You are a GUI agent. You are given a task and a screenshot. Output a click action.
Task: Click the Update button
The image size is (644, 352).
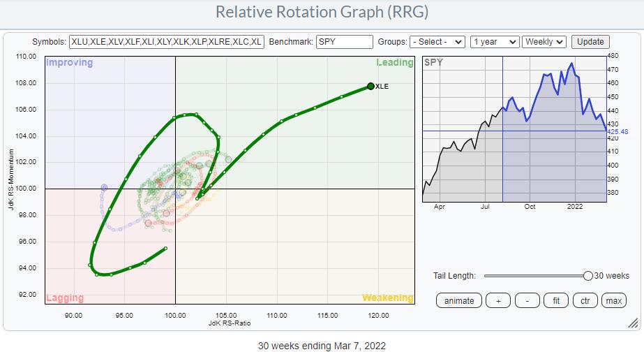tap(590, 42)
